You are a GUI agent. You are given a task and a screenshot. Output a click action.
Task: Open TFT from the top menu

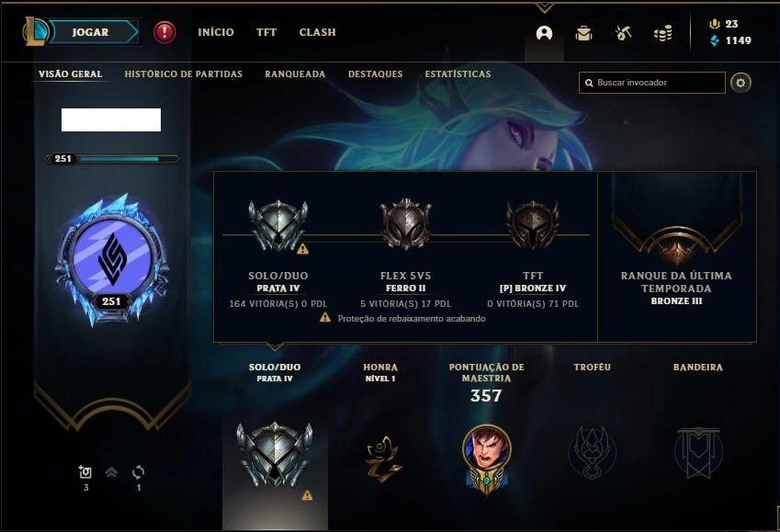click(x=266, y=32)
